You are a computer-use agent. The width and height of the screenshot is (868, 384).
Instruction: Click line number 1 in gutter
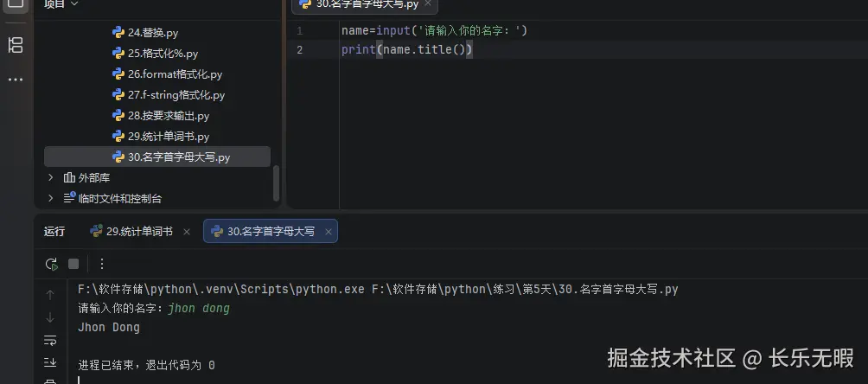pyautogui.click(x=299, y=31)
